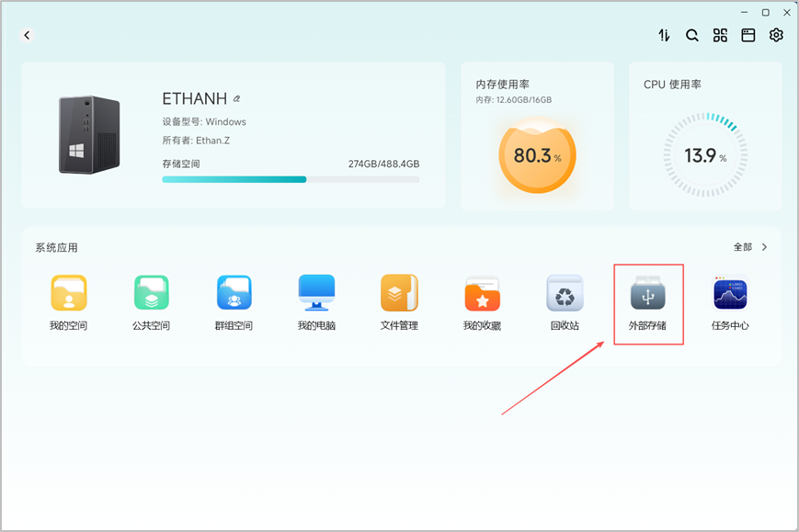Go back with the left chevron button
The width and height of the screenshot is (799, 532).
(27, 35)
